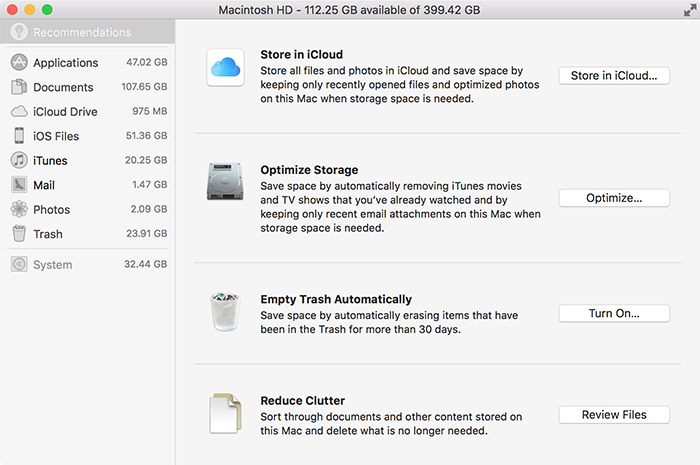Click the 2.09 GB Photos size
The width and height of the screenshot is (700, 465).
click(x=149, y=209)
